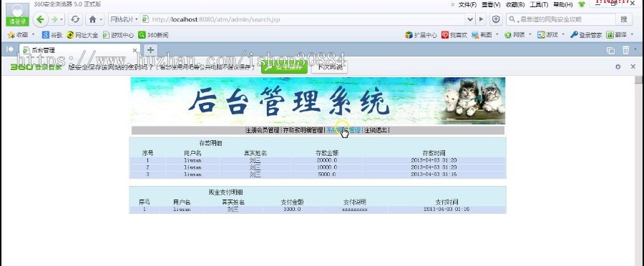Viewport: 644px width, 266px height.
Task: Click the restore tabs window icon
Action: point(611,50)
